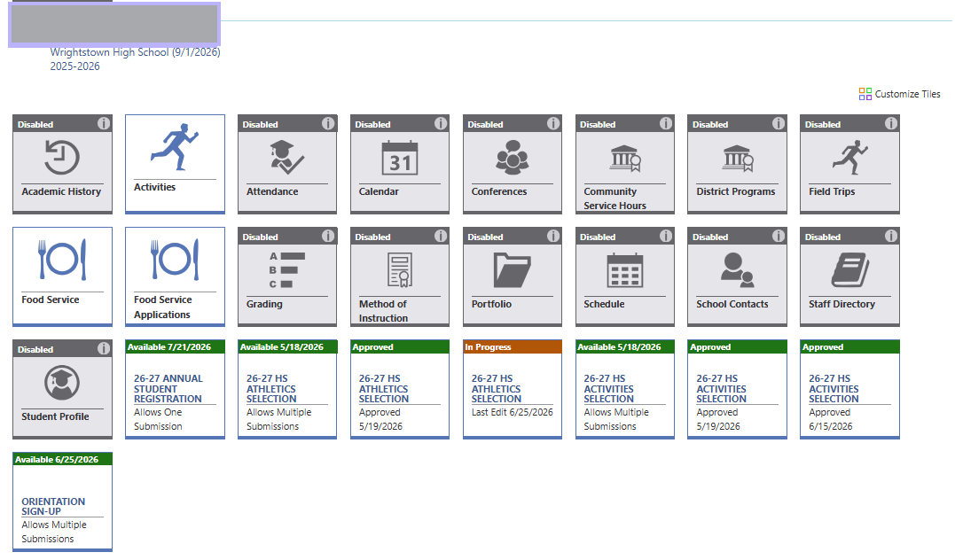Click 'Last Edit 6/25/2026' text
The height and width of the screenshot is (560, 955).
point(513,412)
